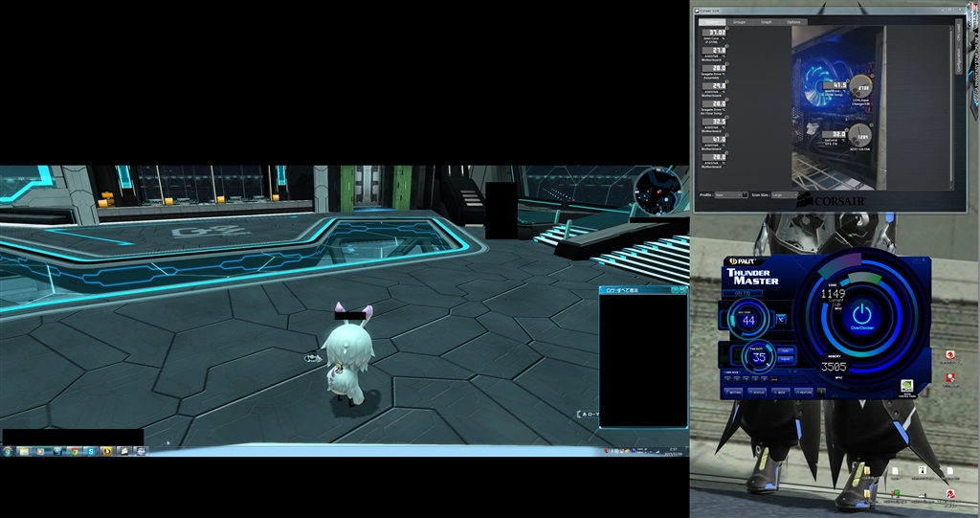Click the memory clock value 3505

(835, 367)
